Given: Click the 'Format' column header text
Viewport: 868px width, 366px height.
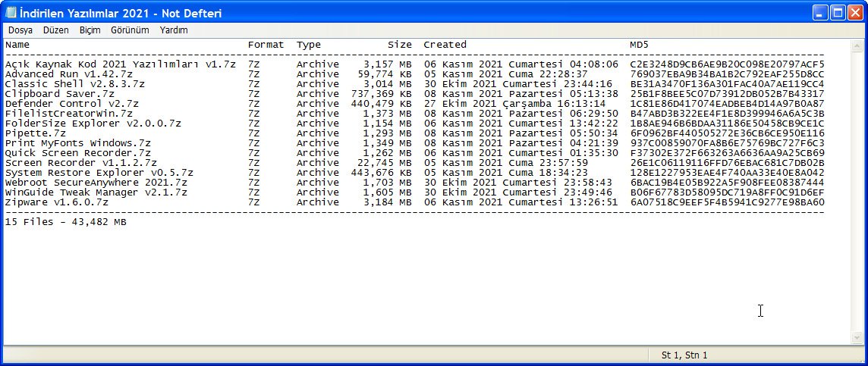Looking at the screenshot, I should (266, 45).
